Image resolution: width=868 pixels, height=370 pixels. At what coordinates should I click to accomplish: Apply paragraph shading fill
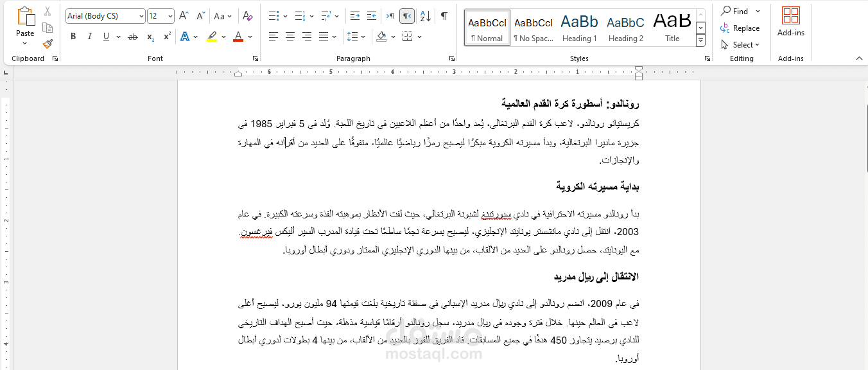[381, 37]
